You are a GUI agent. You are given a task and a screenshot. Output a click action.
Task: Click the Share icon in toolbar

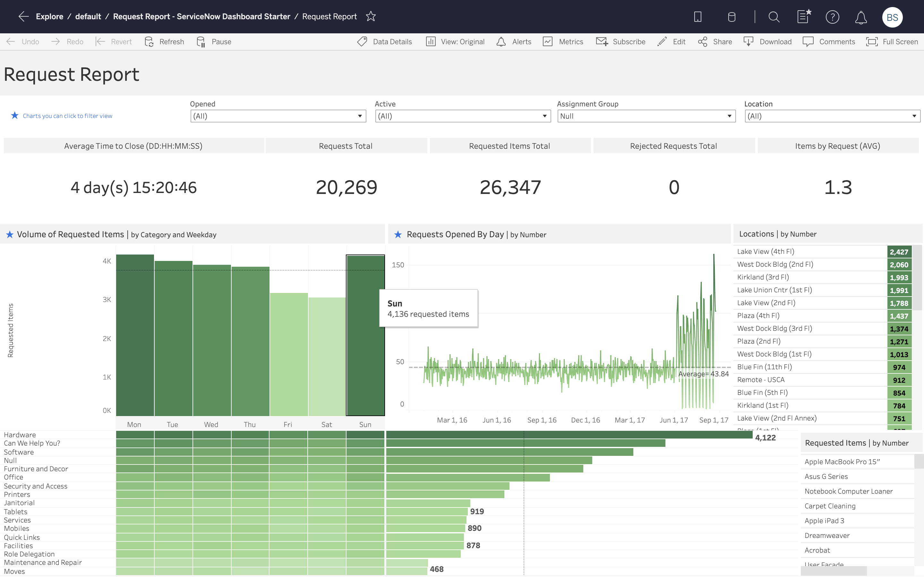pyautogui.click(x=704, y=42)
